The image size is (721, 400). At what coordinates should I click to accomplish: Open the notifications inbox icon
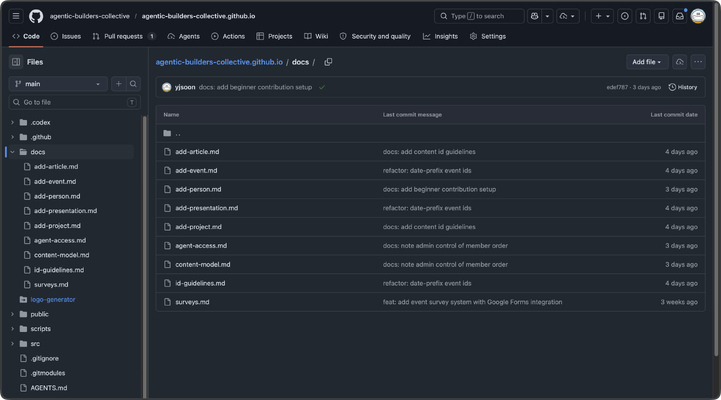(x=680, y=16)
